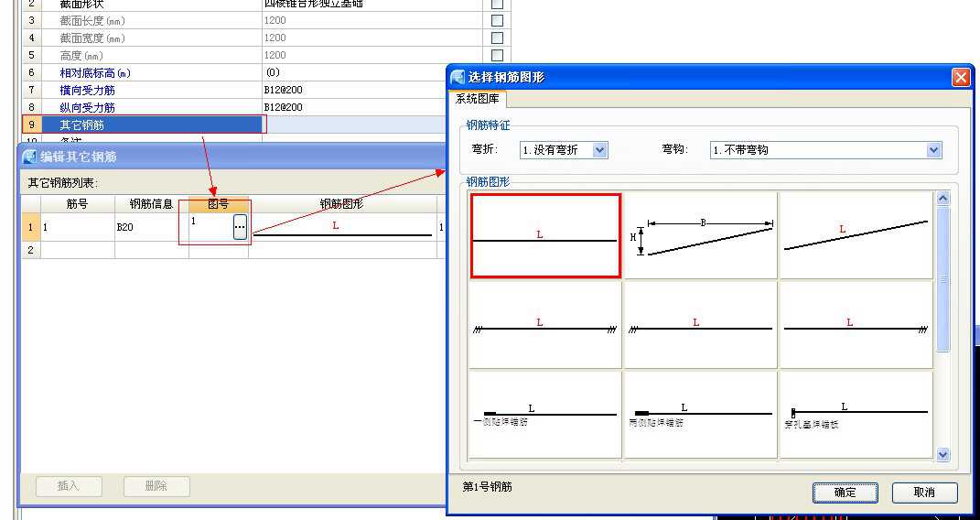
Task: Click the B12@200 value of 横向受力筋
Action: pos(283,90)
